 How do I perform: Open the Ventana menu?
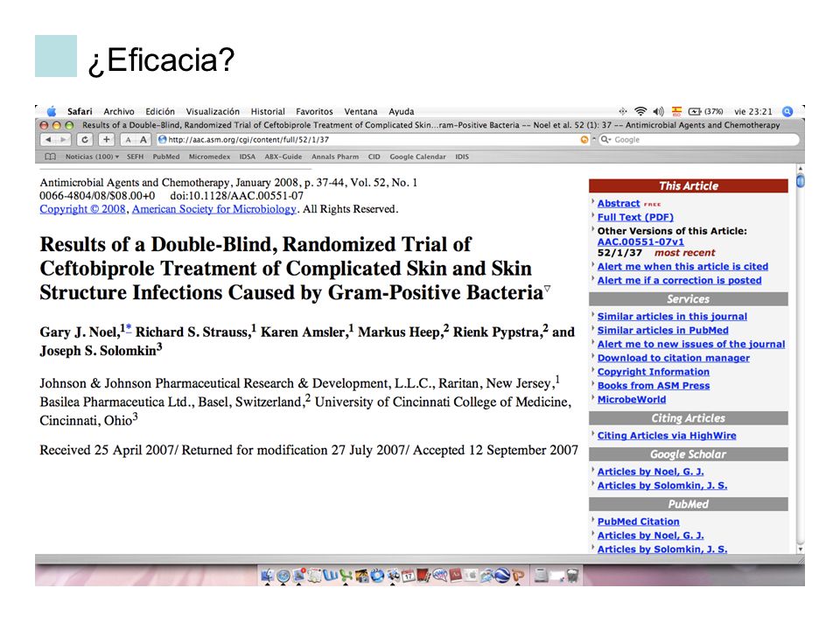pyautogui.click(x=360, y=111)
